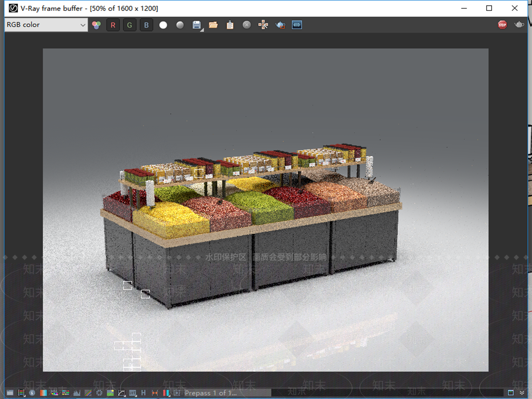This screenshot has width=532, height=399.
Task: Expand status bar double chevron
Action: (522, 393)
